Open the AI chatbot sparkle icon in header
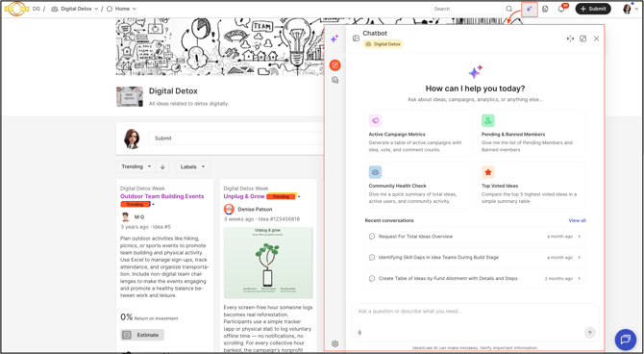Viewport: 644px width, 354px height. tap(530, 9)
